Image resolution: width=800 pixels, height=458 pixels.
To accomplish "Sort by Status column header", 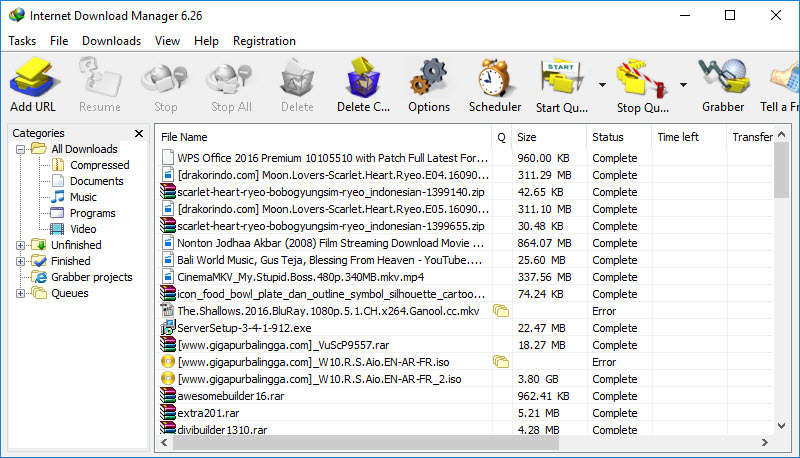I will pyautogui.click(x=619, y=137).
